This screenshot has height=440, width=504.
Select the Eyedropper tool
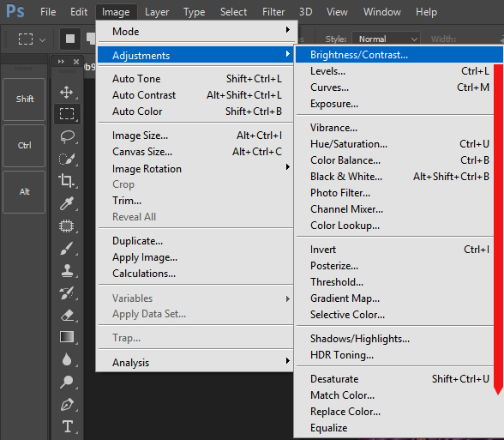click(67, 203)
